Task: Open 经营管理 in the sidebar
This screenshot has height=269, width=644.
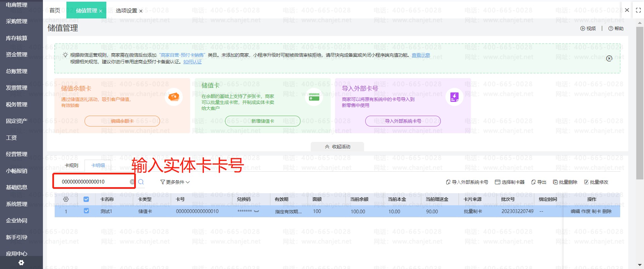Action: (x=17, y=154)
